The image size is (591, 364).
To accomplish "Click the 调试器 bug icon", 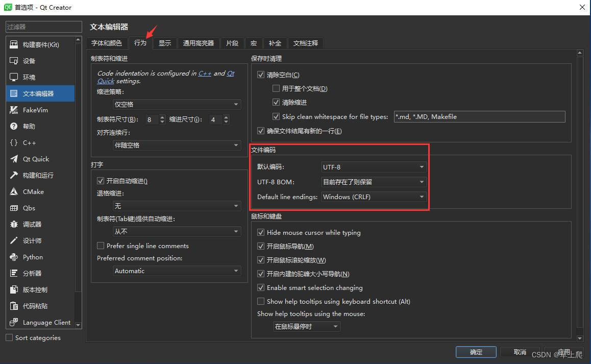I will point(14,224).
